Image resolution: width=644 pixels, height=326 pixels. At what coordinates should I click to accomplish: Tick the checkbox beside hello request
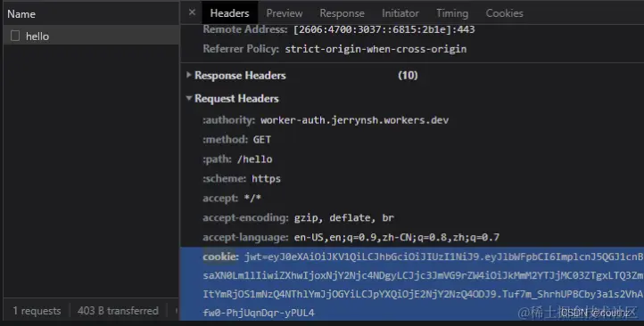(15, 36)
